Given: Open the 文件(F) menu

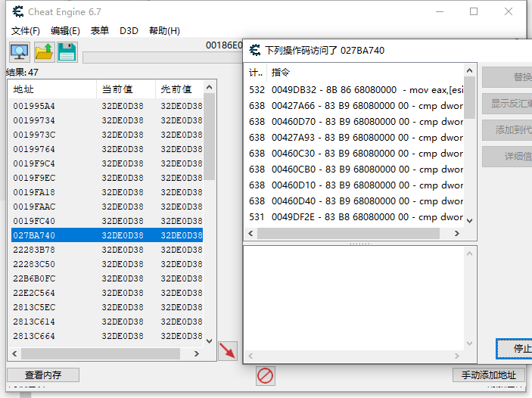Looking at the screenshot, I should pos(26,31).
